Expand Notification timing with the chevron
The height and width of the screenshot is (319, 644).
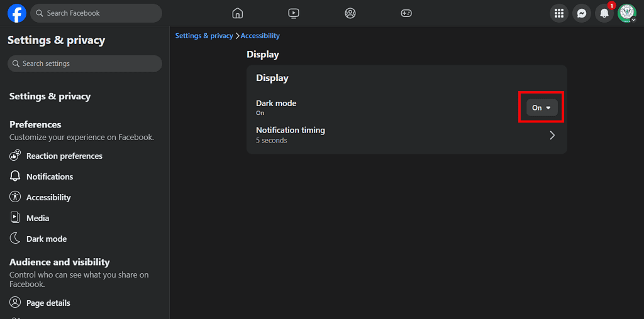tap(552, 135)
